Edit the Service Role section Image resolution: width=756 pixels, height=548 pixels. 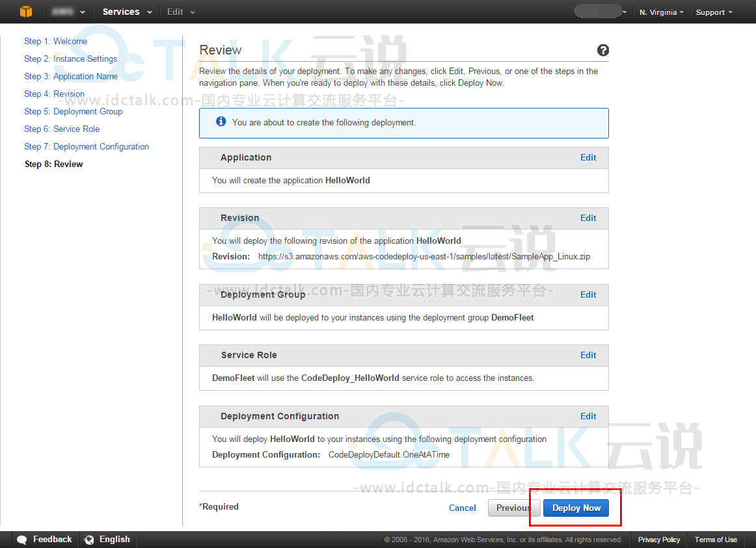(588, 356)
